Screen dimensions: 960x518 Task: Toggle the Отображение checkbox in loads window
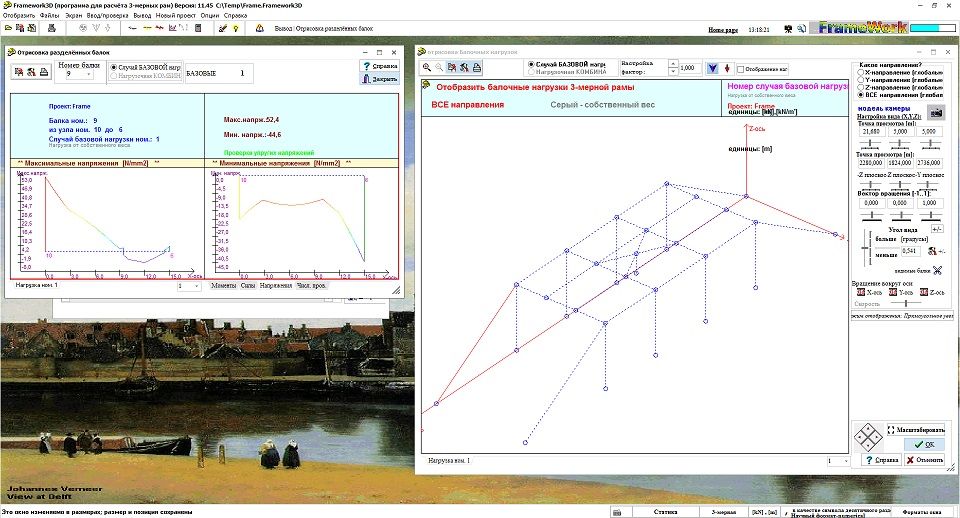click(x=740, y=69)
